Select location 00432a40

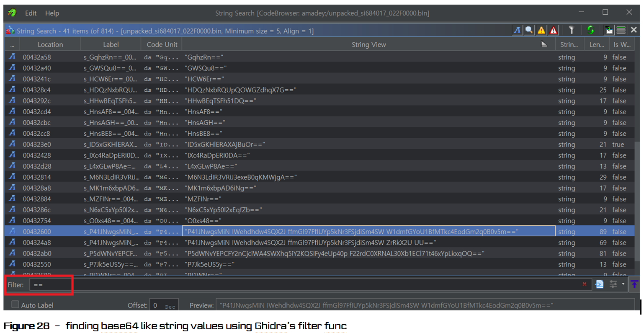pos(37,68)
